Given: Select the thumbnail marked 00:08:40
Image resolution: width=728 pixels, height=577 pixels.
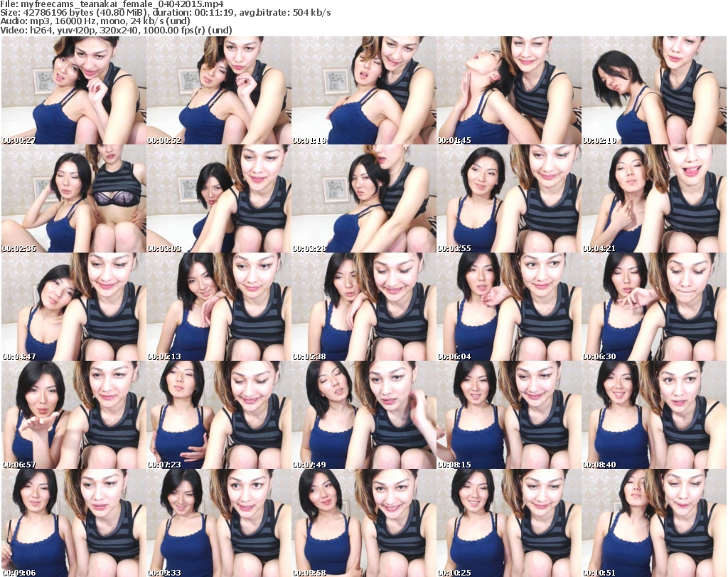Looking at the screenshot, I should pyautogui.click(x=654, y=415).
